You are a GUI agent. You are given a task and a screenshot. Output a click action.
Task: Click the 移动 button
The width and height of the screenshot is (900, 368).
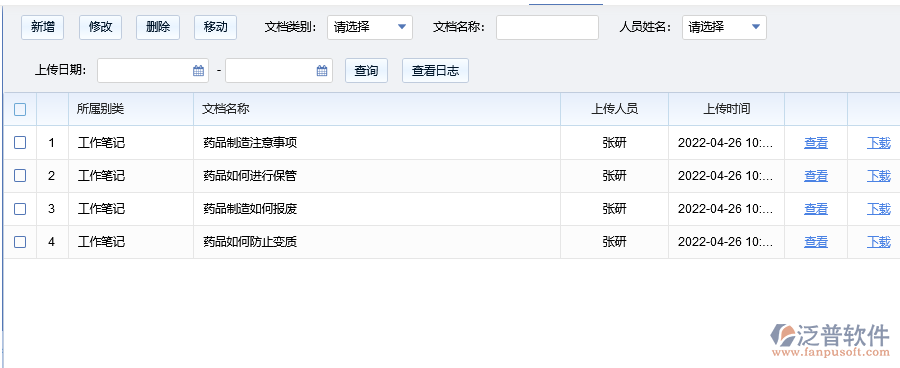click(x=215, y=27)
